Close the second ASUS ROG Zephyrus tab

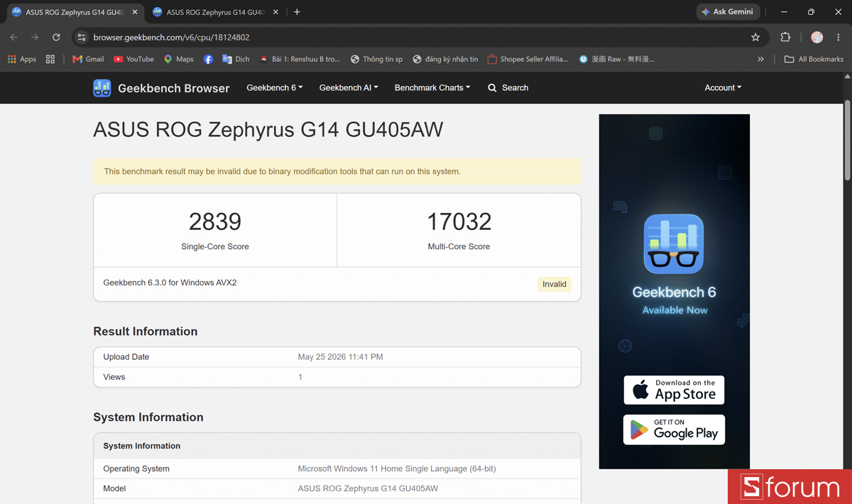click(275, 12)
